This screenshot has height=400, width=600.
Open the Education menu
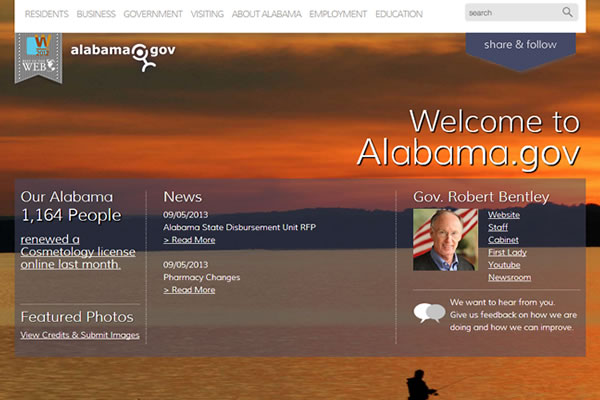coord(399,14)
